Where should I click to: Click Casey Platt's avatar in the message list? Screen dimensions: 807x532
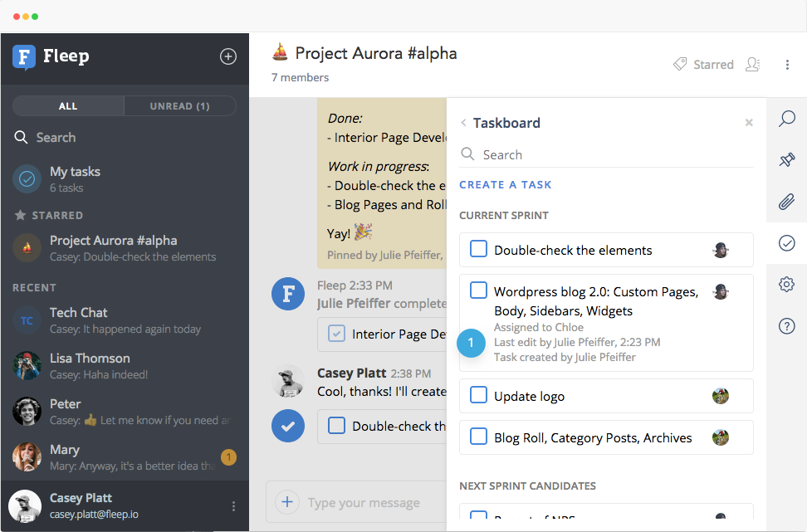click(x=288, y=381)
